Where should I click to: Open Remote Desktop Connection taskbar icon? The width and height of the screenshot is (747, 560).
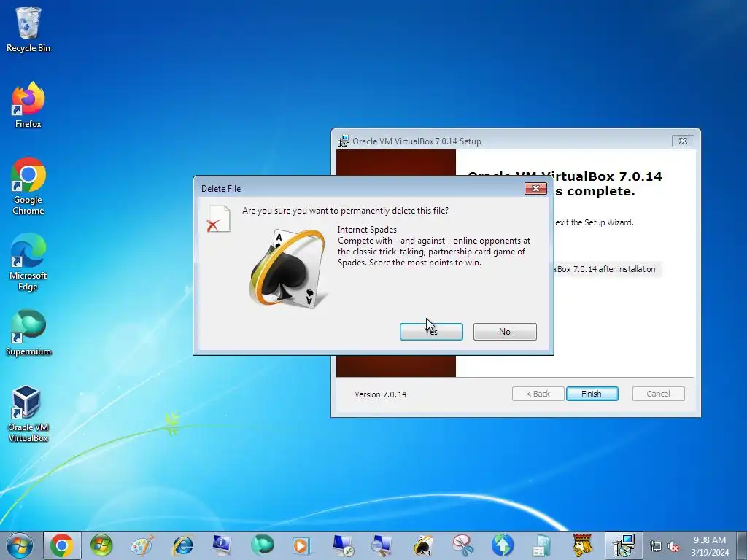point(343,545)
